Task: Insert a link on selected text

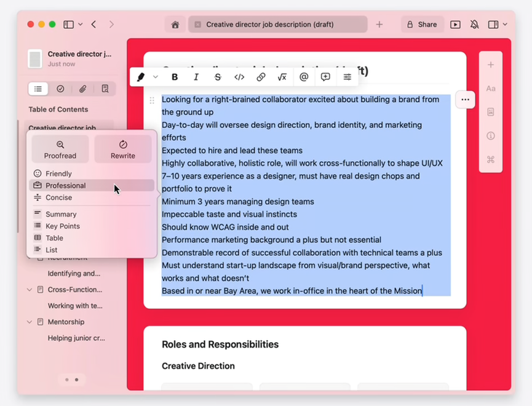Action: tap(261, 77)
